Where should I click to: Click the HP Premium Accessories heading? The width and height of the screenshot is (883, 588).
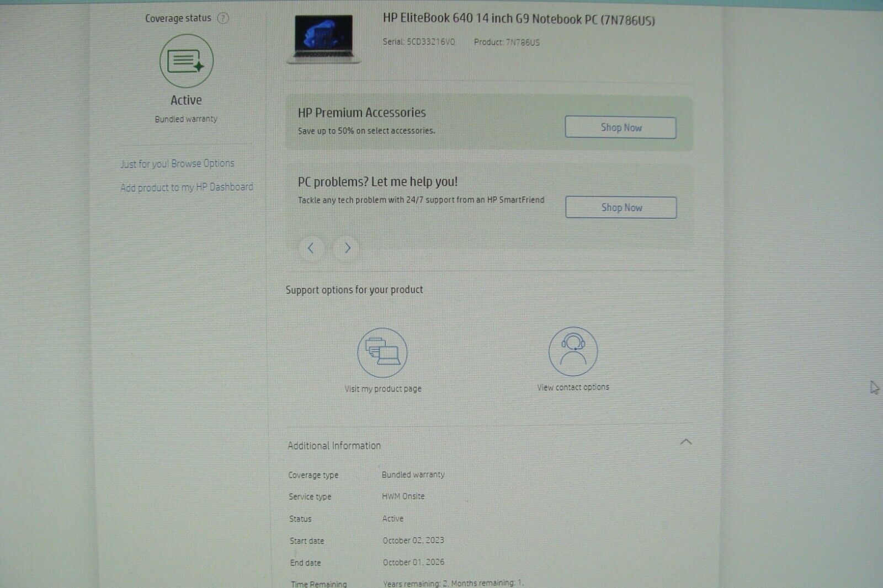pyautogui.click(x=361, y=113)
